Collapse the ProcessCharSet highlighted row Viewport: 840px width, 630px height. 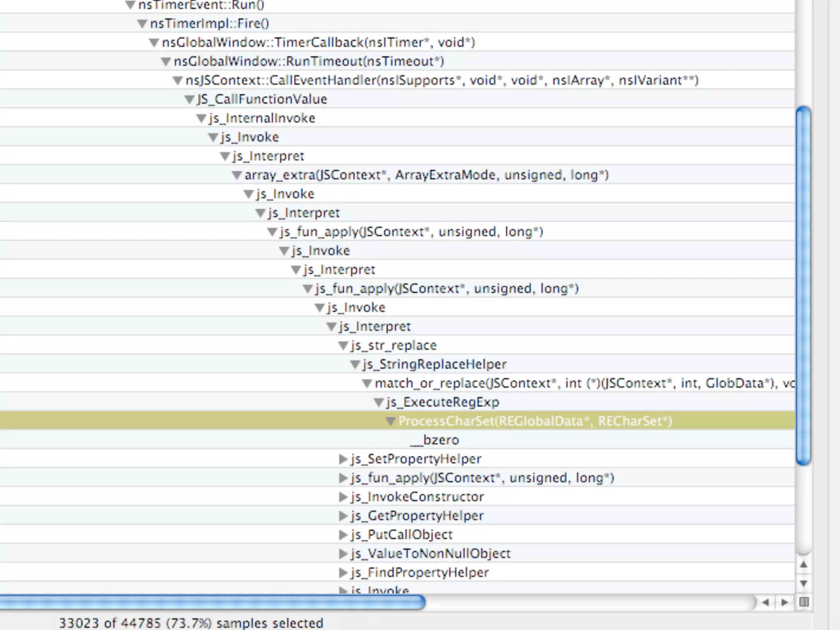coord(390,421)
